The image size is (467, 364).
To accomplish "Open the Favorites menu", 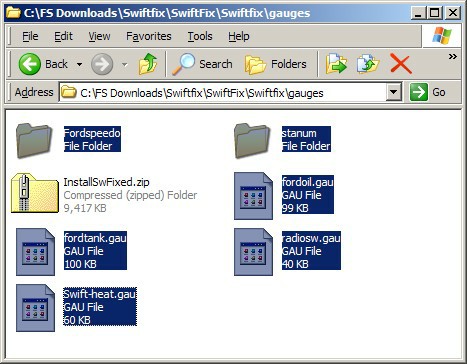I will pos(149,36).
